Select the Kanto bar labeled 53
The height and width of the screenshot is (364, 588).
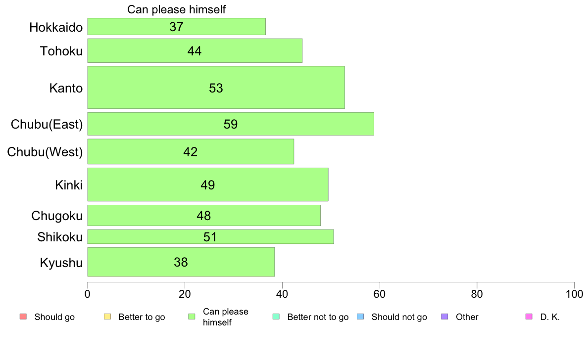click(x=216, y=88)
